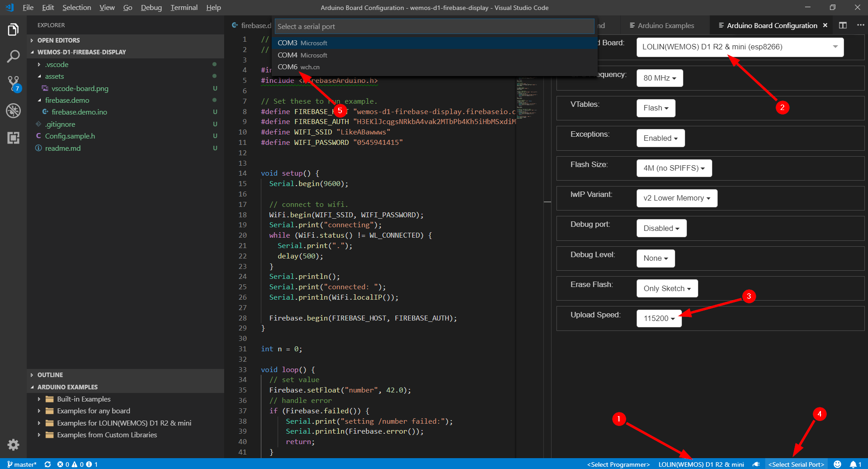Open the Edit menu
This screenshot has height=469, width=868.
coord(48,7)
